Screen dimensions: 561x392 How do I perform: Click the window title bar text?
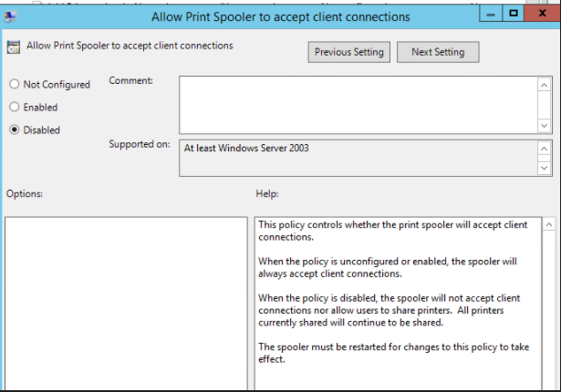point(281,16)
